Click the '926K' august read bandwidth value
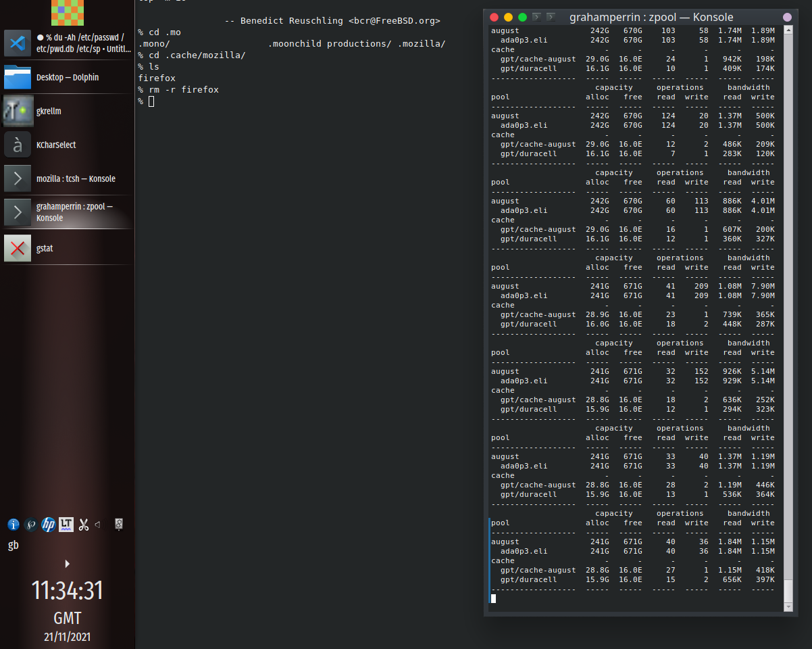 732,371
